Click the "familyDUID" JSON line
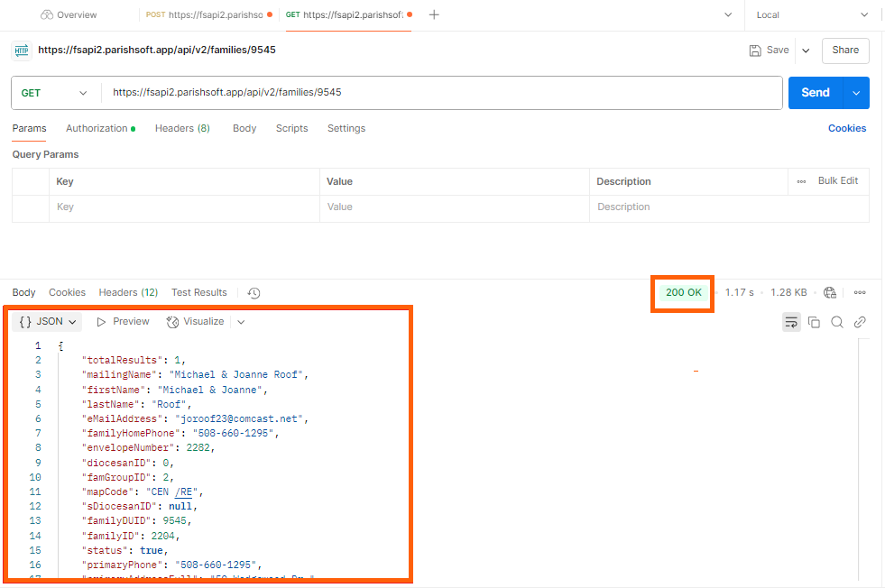The image size is (885, 588). pyautogui.click(x=136, y=521)
